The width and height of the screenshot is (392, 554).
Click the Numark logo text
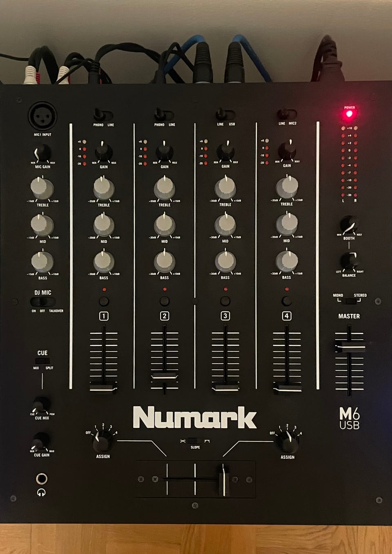[x=195, y=417]
